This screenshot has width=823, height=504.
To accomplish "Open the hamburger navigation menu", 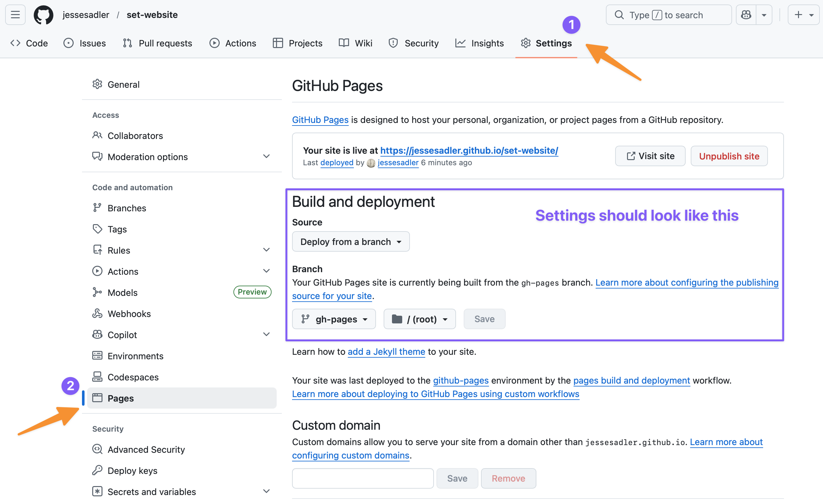I will coord(15,14).
